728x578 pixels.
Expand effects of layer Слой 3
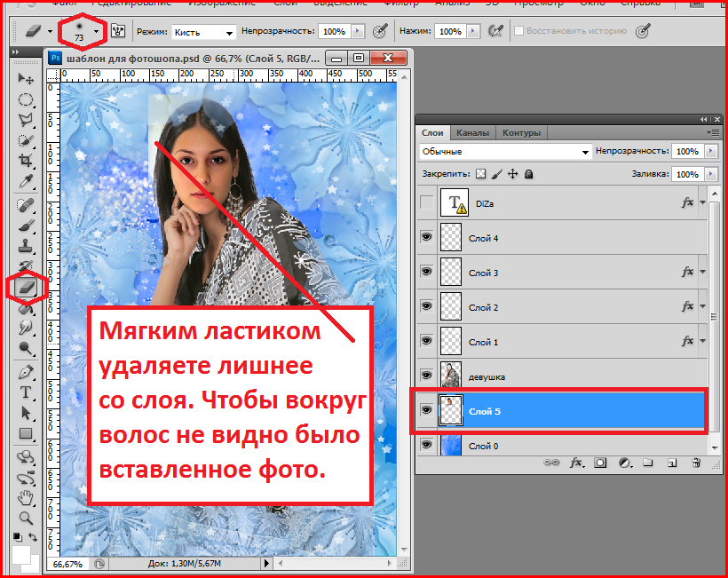[703, 272]
